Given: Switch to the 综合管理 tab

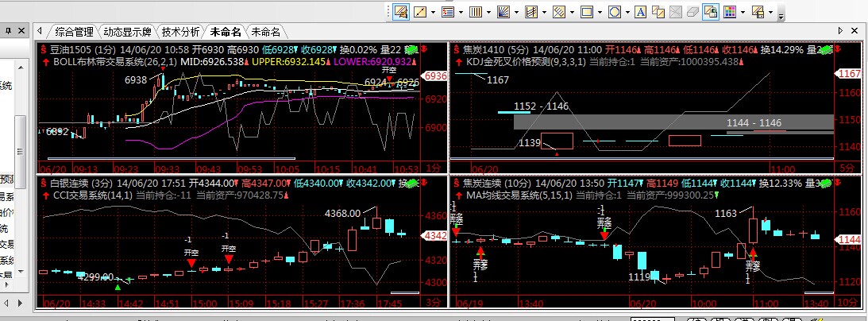Looking at the screenshot, I should (74, 32).
